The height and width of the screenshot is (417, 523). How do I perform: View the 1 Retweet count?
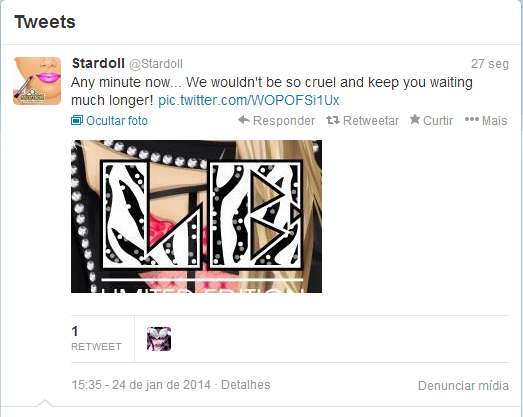96,339
